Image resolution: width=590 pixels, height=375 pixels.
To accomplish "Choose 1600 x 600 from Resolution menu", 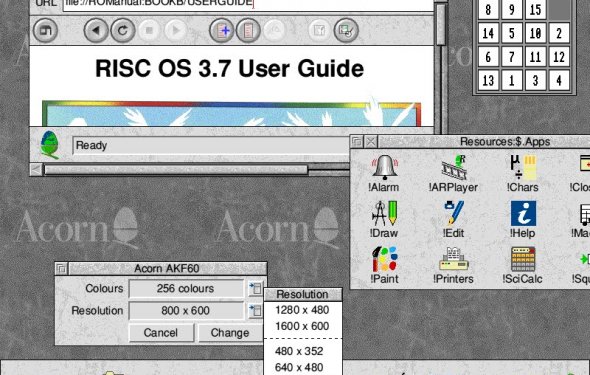I will [x=303, y=326].
